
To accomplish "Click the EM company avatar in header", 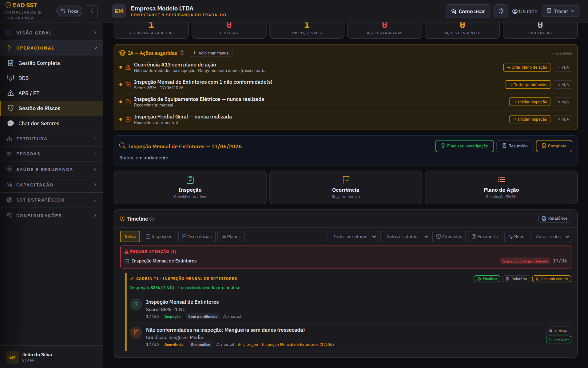I will 119,11.
